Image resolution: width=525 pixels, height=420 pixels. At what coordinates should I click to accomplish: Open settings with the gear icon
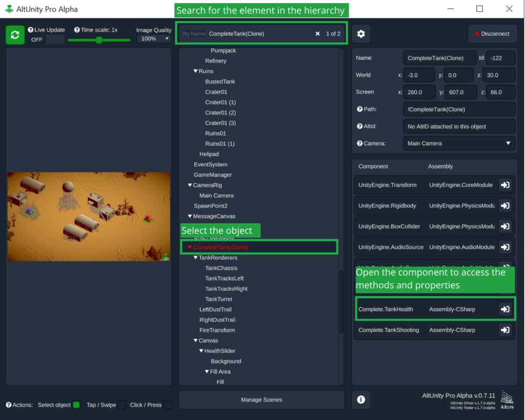pos(361,34)
